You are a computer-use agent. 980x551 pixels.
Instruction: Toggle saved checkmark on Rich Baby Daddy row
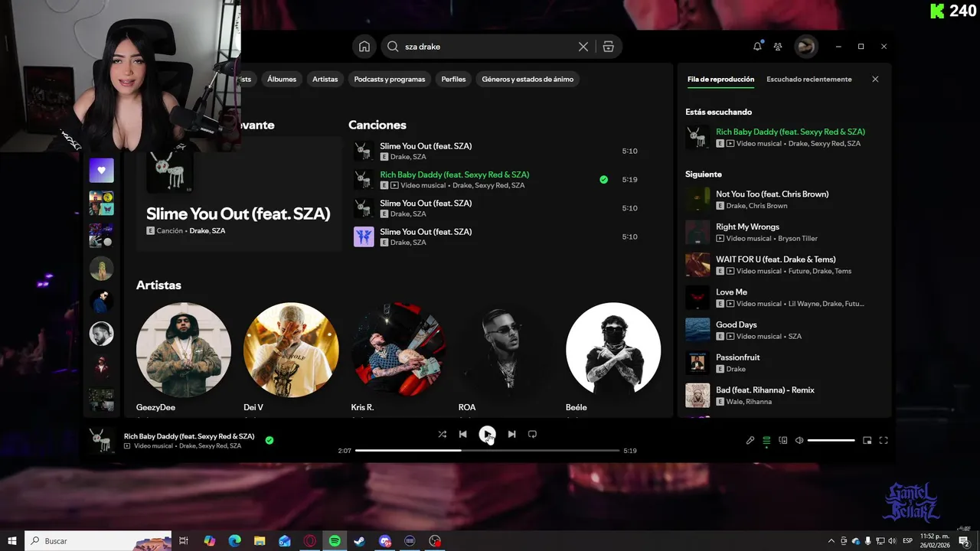(x=604, y=180)
